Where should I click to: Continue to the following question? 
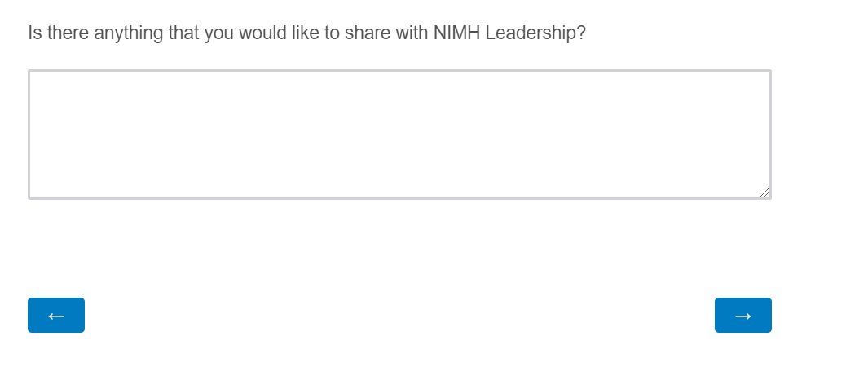point(742,316)
